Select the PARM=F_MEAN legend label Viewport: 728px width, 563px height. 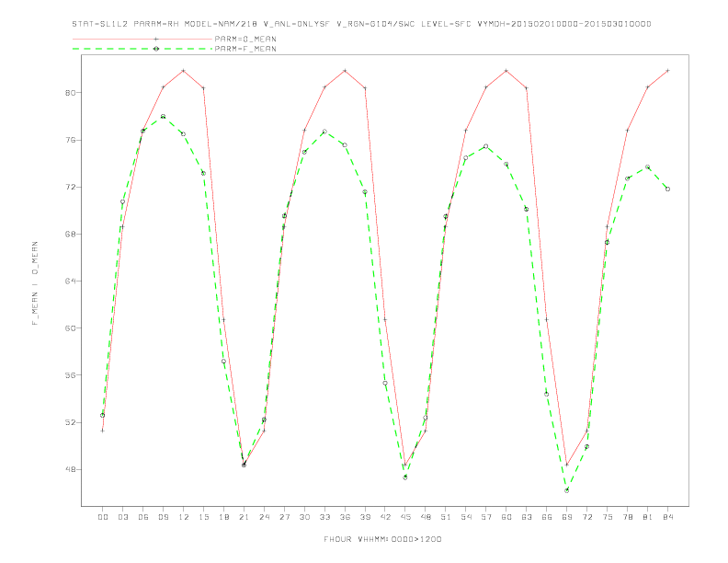point(245,49)
